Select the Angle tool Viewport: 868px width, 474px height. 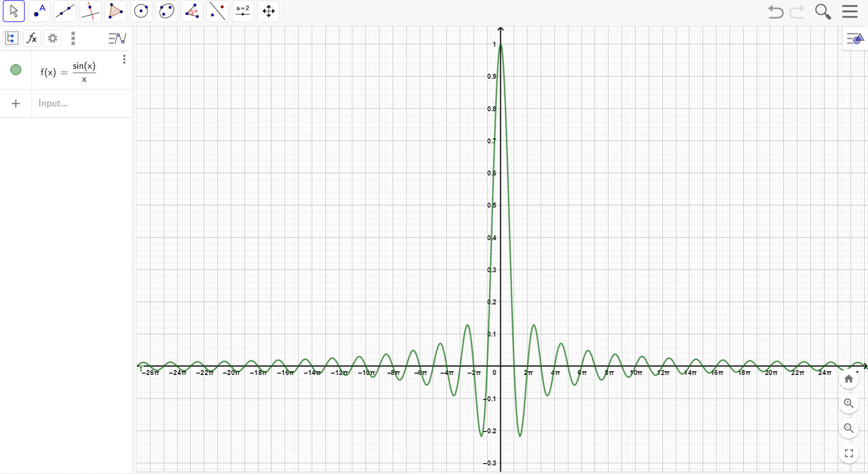pyautogui.click(x=192, y=11)
